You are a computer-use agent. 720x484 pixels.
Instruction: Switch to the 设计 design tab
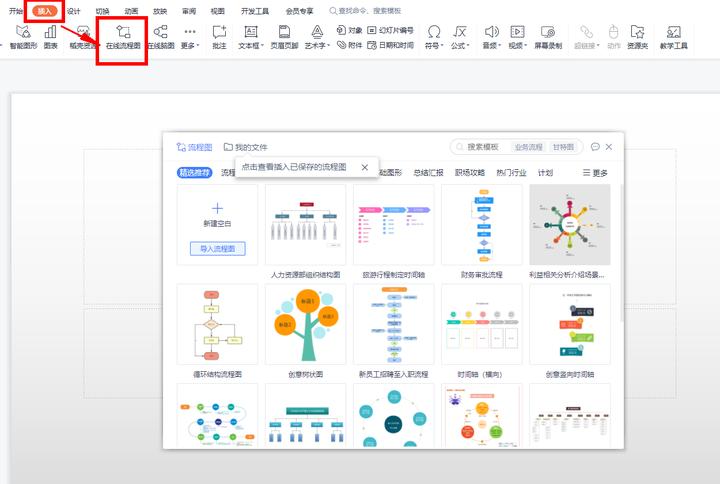[x=73, y=11]
